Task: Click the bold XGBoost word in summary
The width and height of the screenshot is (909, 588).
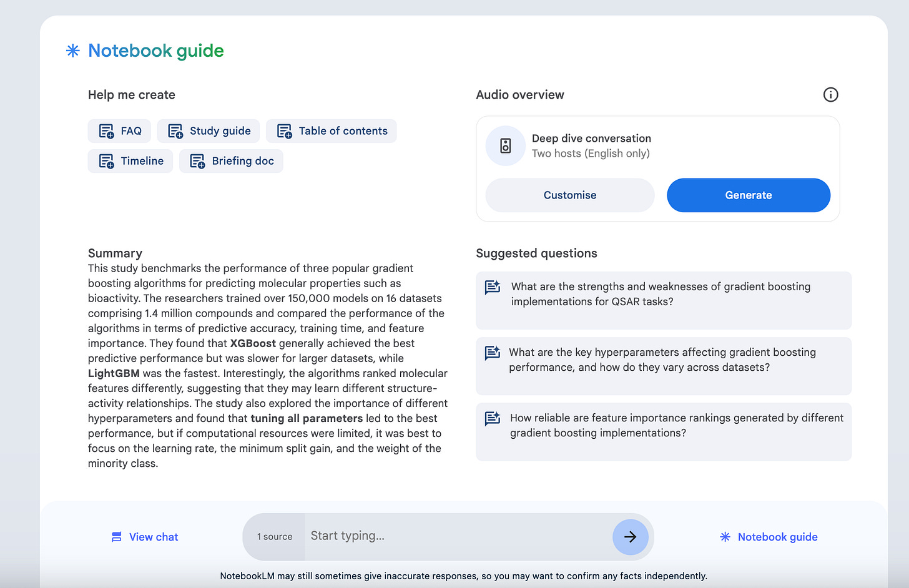Action: click(253, 343)
